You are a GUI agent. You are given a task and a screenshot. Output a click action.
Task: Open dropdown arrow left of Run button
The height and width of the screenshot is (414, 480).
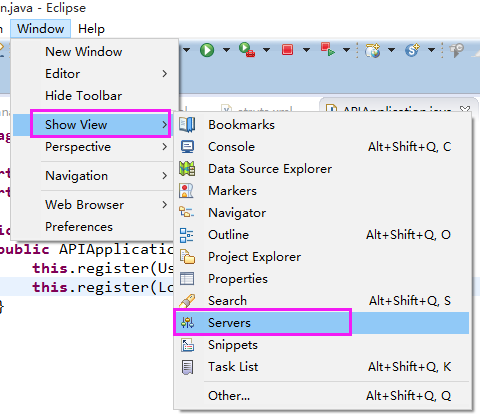click(x=186, y=50)
